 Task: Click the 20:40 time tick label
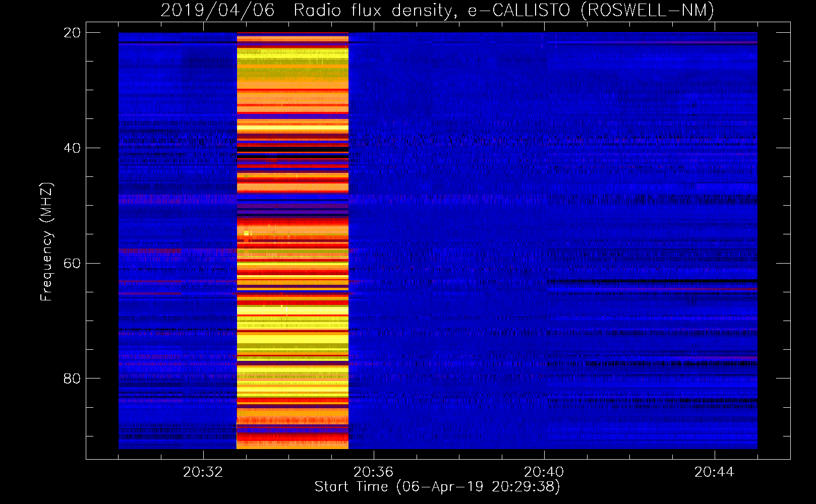point(544,472)
